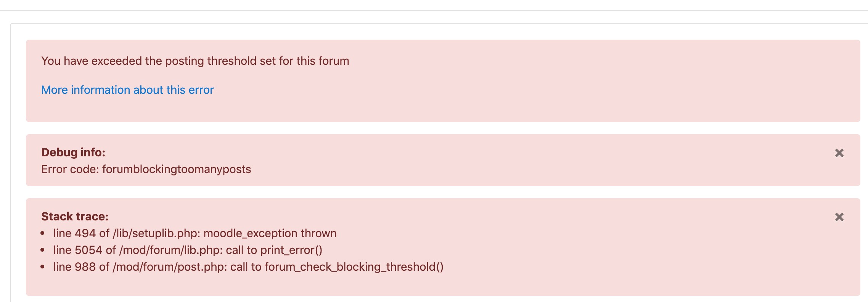Click the bullet before line 988
This screenshot has height=302, width=868.
click(43, 267)
